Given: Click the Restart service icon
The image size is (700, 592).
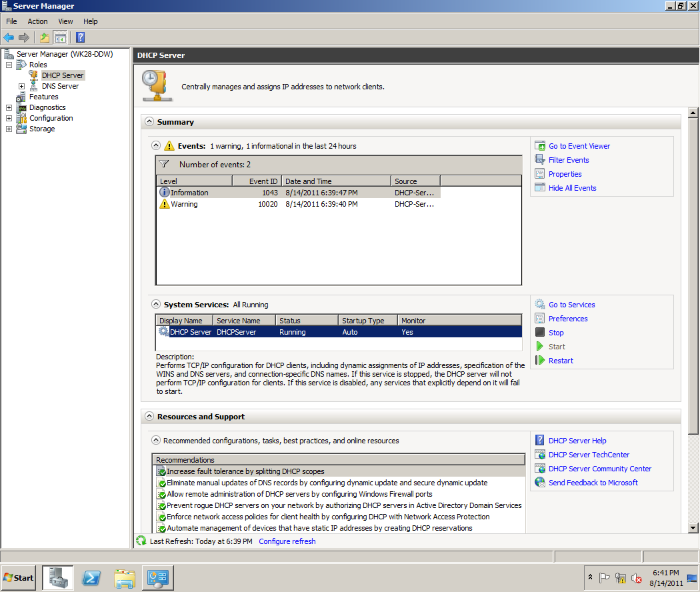Looking at the screenshot, I should (x=540, y=360).
